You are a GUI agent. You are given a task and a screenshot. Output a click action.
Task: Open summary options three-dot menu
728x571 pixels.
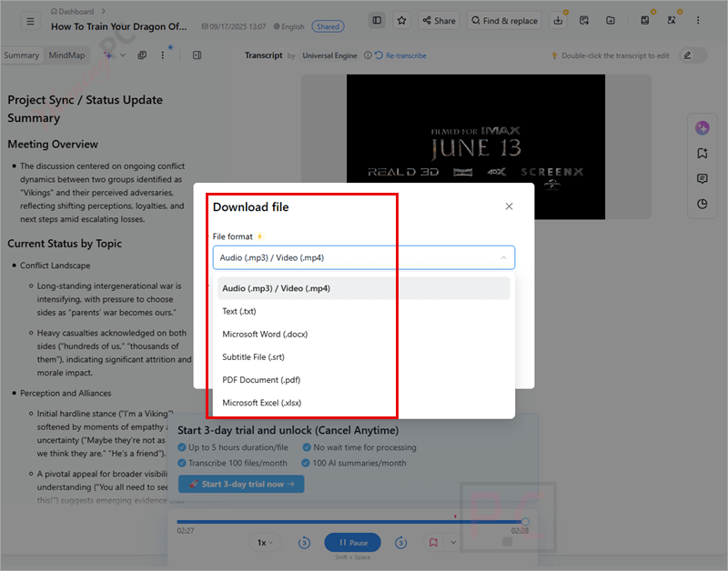click(x=163, y=55)
